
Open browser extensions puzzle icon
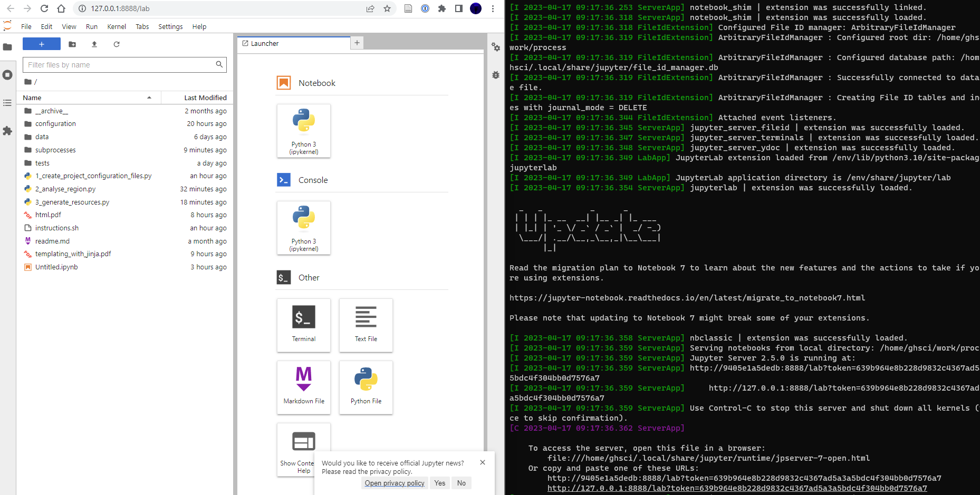click(442, 8)
